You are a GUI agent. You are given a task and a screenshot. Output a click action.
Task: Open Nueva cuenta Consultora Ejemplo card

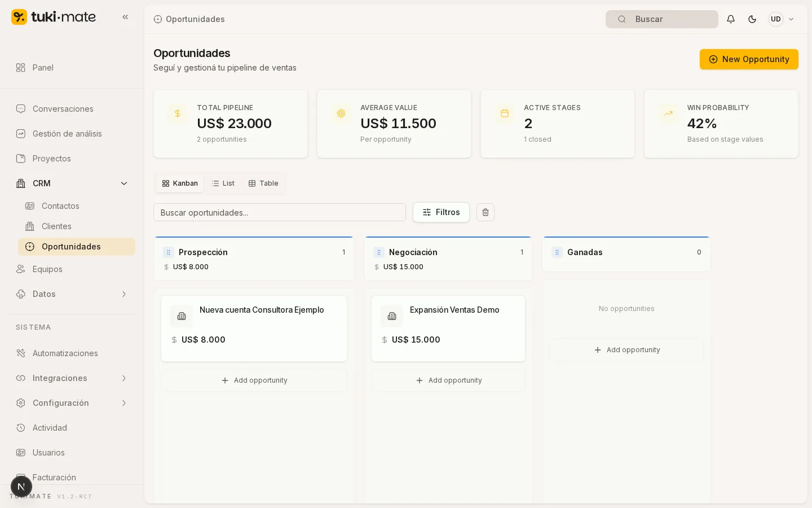[x=254, y=329]
